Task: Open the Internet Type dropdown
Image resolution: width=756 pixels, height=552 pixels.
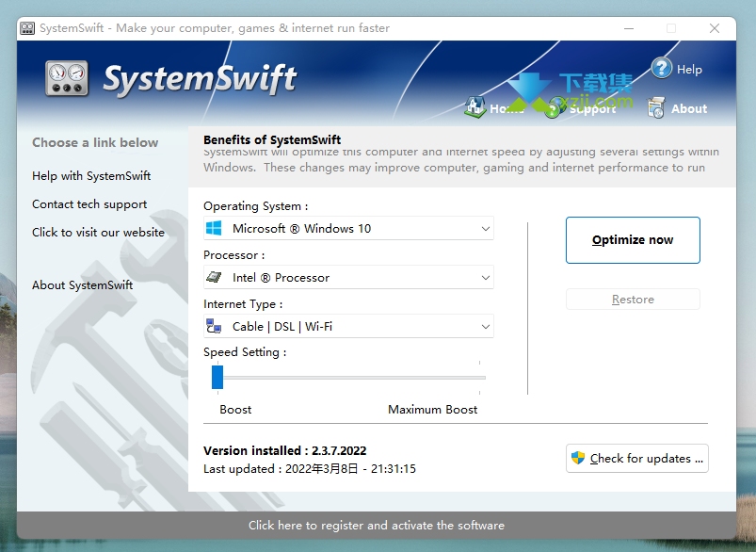Action: click(x=348, y=326)
